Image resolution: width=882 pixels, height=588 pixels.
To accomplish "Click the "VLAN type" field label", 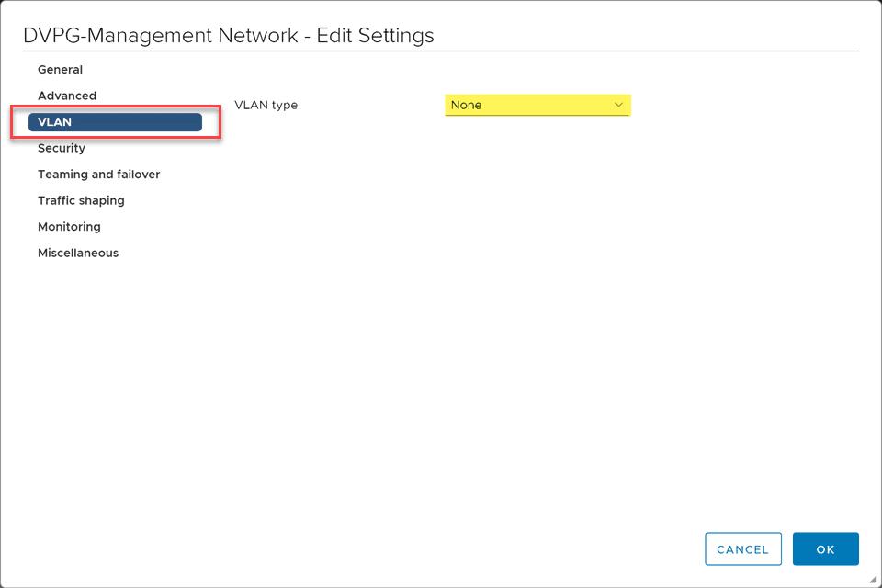I will point(266,105).
